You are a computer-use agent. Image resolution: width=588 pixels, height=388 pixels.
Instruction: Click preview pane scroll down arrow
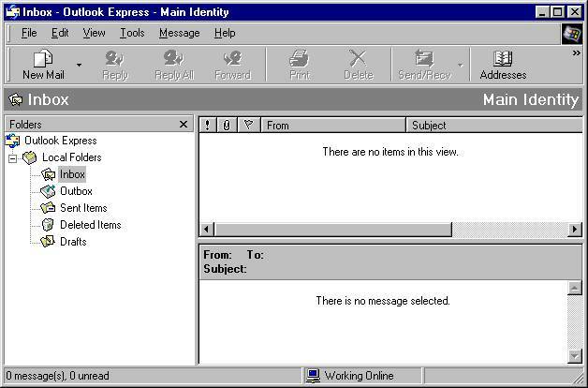click(575, 356)
